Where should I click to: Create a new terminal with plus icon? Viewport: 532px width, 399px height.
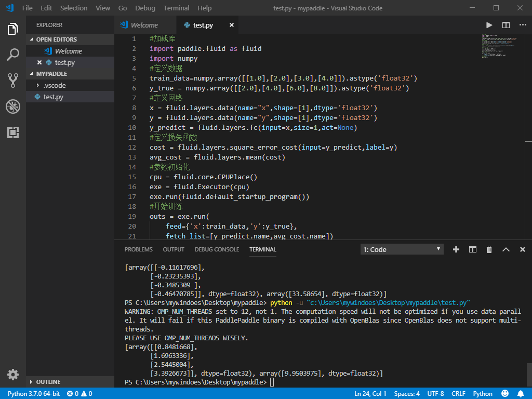coord(456,250)
